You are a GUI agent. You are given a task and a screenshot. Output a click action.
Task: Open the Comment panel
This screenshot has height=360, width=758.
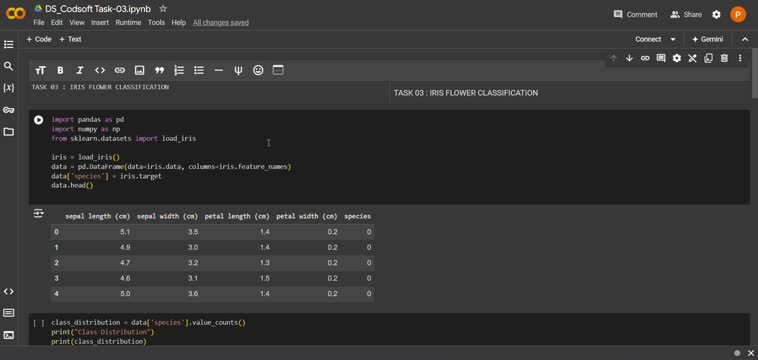[x=635, y=14]
